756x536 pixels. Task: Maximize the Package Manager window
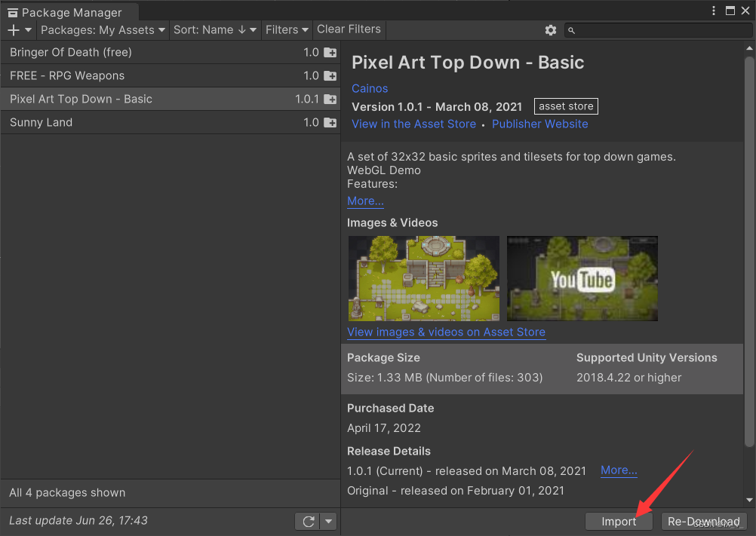(x=730, y=11)
